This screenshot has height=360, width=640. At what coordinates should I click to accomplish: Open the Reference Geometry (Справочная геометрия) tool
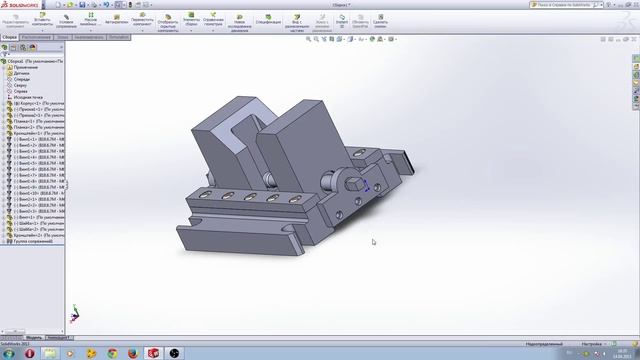coord(213,20)
